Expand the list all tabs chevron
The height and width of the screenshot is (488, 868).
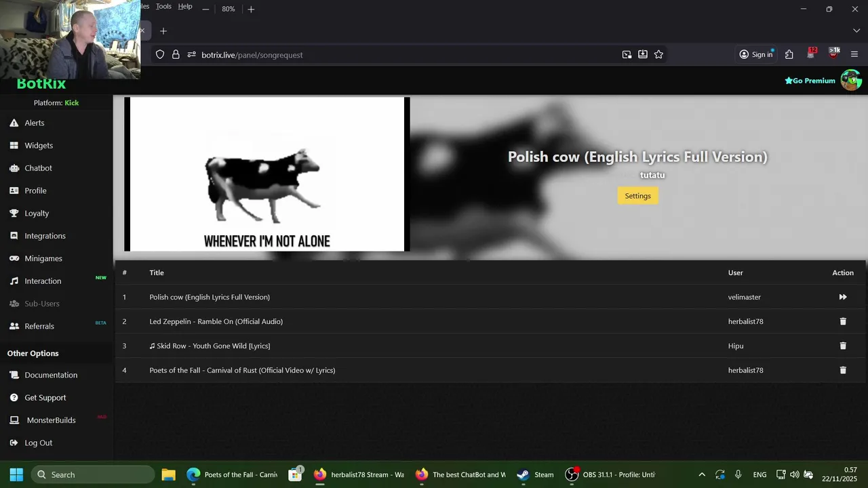pyautogui.click(x=856, y=31)
